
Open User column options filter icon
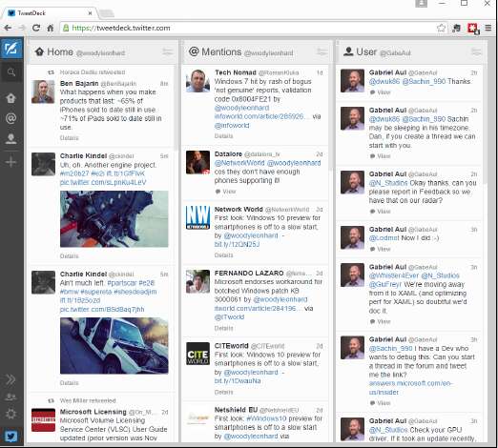pos(476,51)
